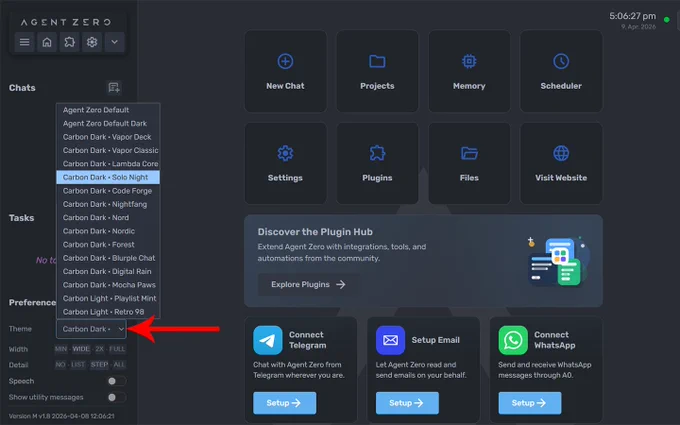The image size is (680, 425).
Task: Select Carbon Dark Blurple Chat theme
Action: coord(108,258)
